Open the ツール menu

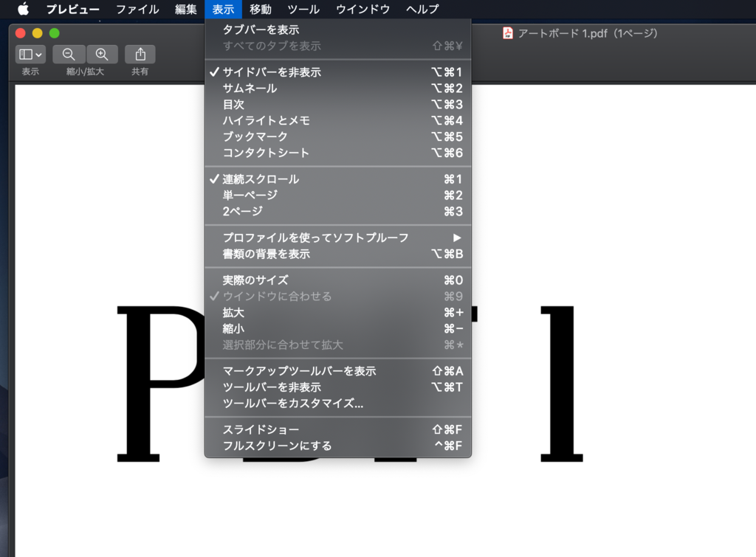[x=303, y=9]
